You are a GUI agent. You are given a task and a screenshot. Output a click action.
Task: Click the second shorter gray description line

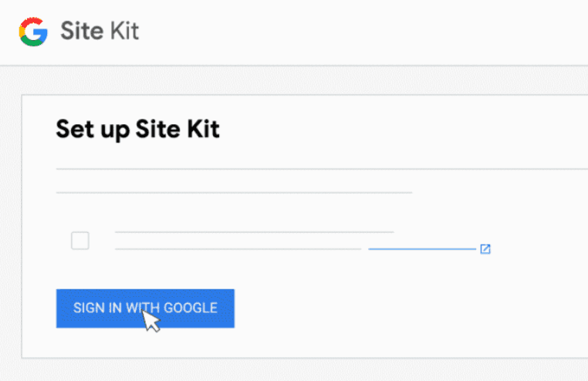(234, 193)
